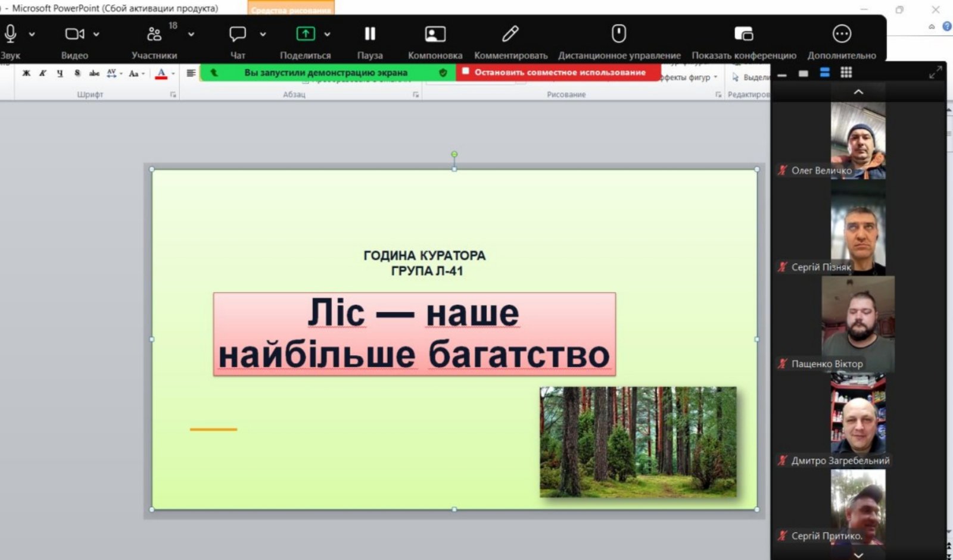Expand share options arrow next to Поделиться

(x=327, y=35)
